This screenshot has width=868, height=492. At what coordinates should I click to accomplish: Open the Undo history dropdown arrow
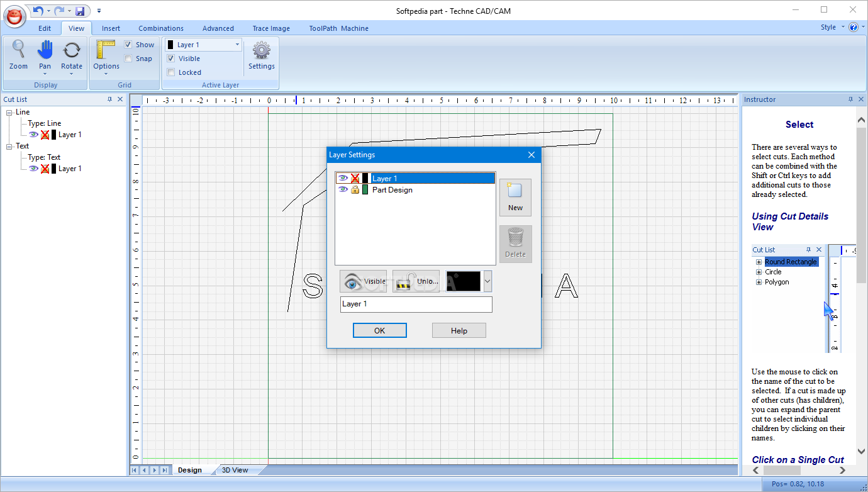[48, 11]
